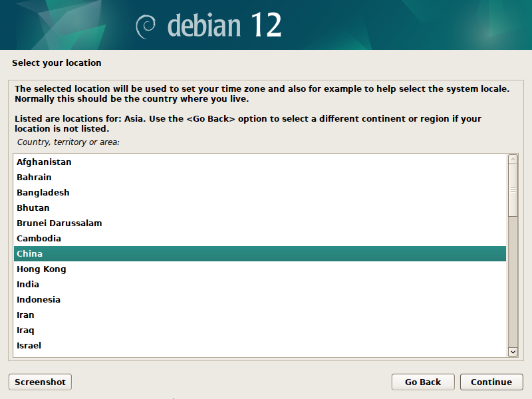Choose India as location

coord(28,284)
